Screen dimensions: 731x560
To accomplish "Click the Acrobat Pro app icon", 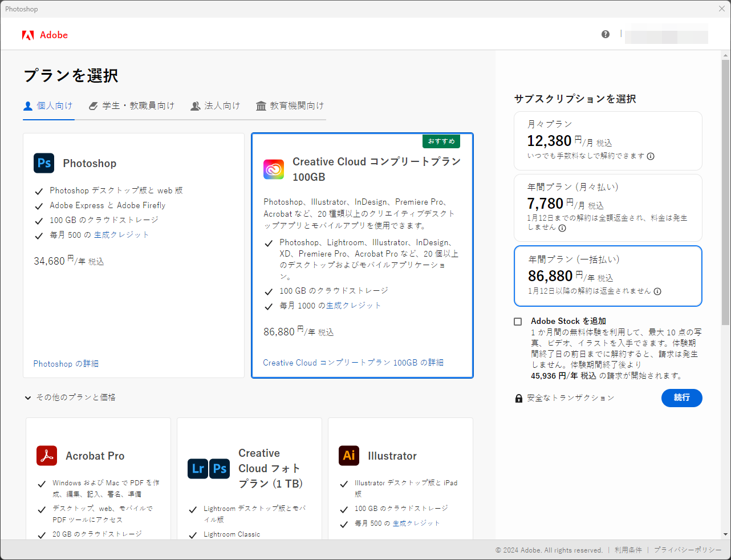I will [x=47, y=456].
